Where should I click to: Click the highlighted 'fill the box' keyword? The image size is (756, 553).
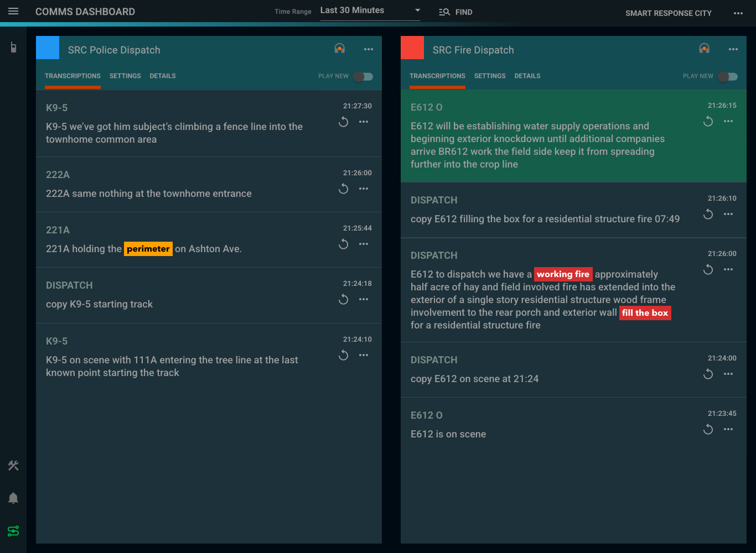(645, 313)
